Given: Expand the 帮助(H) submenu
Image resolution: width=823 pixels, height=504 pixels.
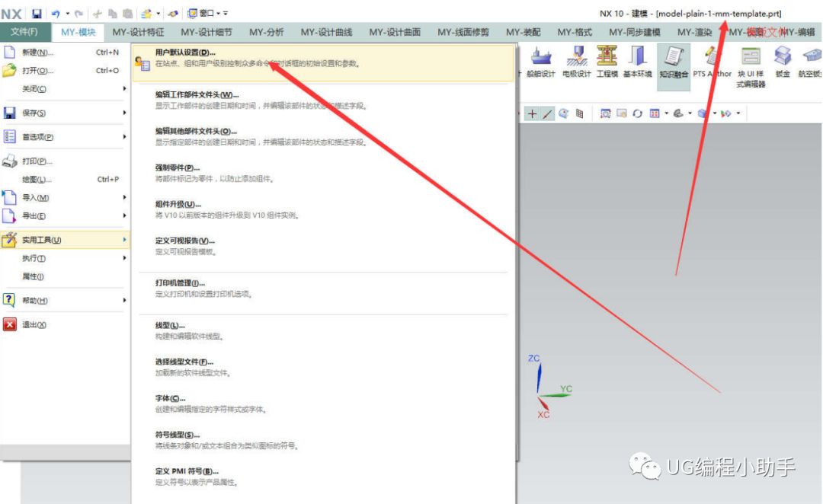Looking at the screenshot, I should pyautogui.click(x=65, y=301).
